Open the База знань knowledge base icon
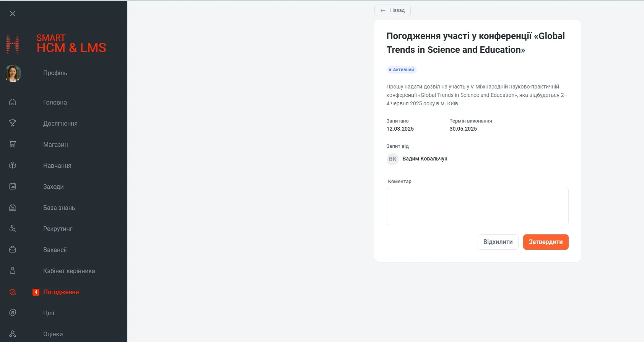The image size is (644, 342). pyautogui.click(x=13, y=208)
